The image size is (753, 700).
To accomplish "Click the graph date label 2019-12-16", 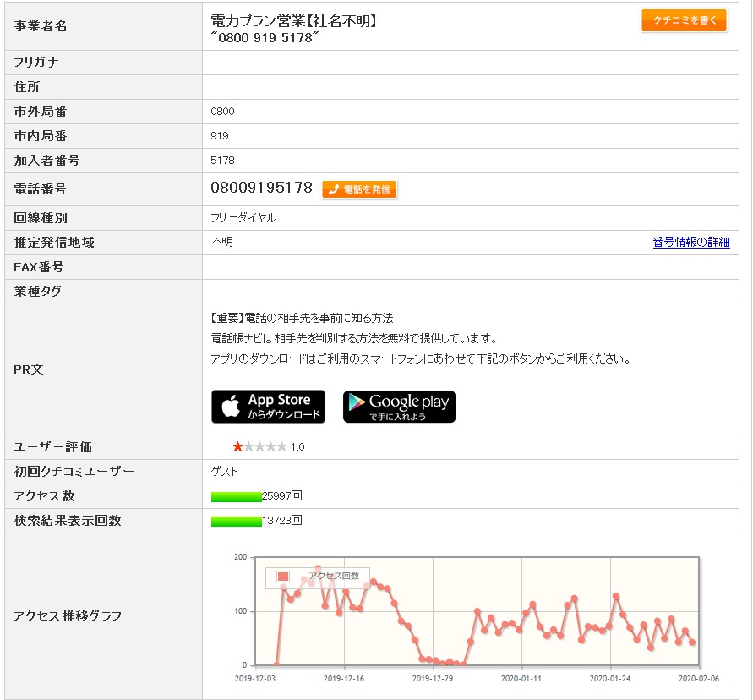I will click(344, 678).
